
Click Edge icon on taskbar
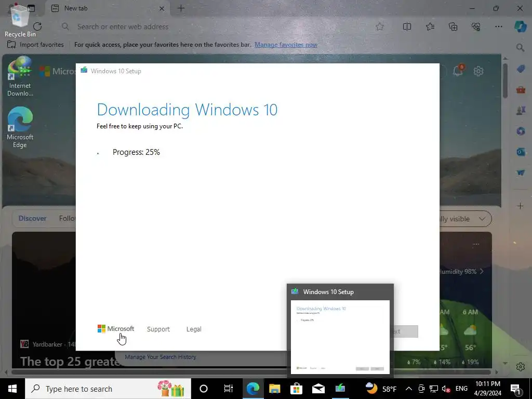[253, 389]
